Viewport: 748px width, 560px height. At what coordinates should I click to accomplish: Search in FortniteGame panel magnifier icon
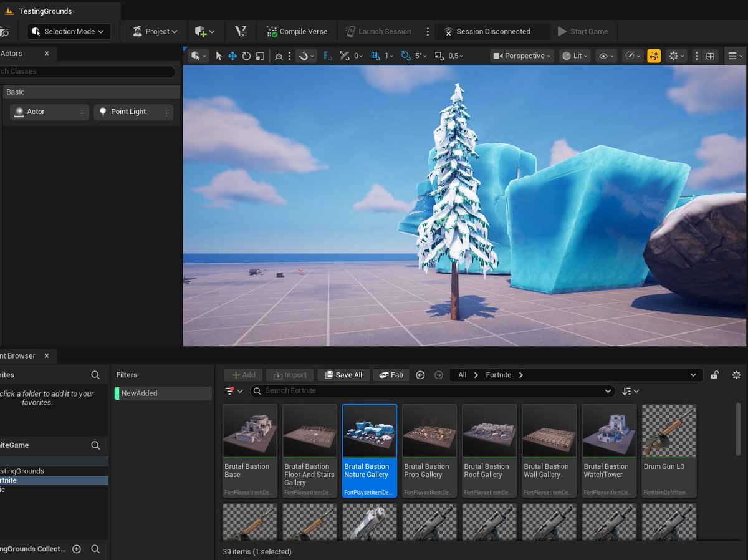click(x=95, y=445)
